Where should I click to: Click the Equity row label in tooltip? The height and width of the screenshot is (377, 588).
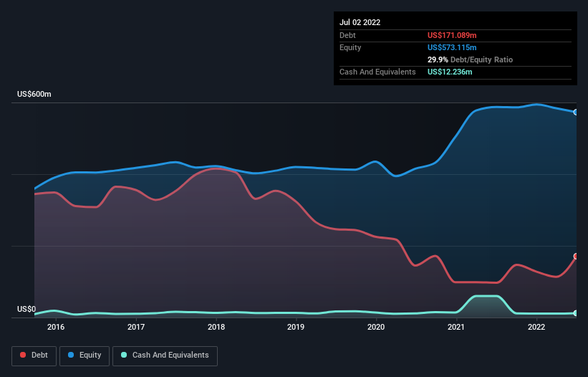pos(350,47)
